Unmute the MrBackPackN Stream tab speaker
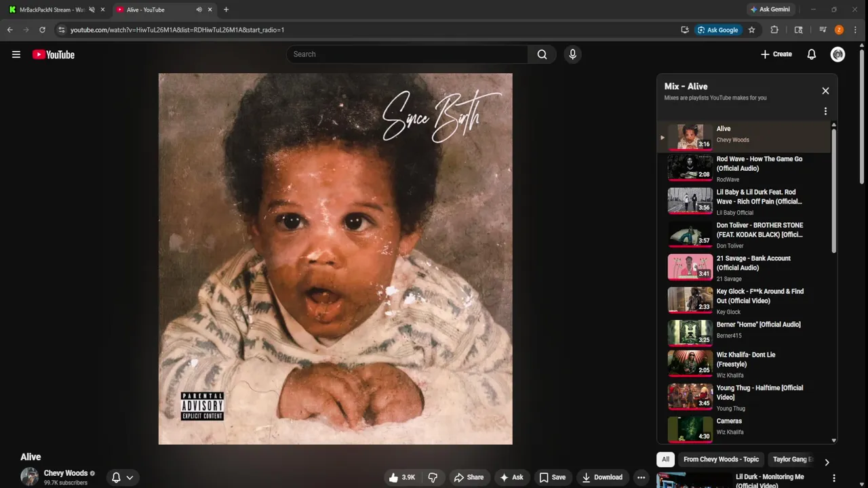The image size is (868, 488). (x=92, y=9)
